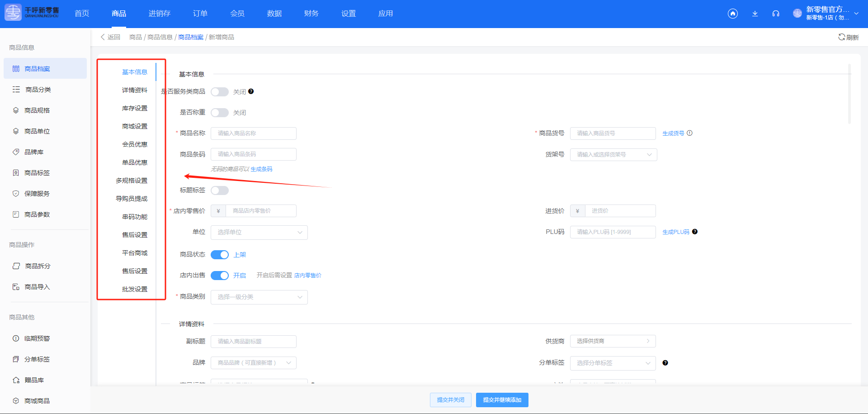
Task: Enable the 标题标签 switch
Action: point(220,190)
